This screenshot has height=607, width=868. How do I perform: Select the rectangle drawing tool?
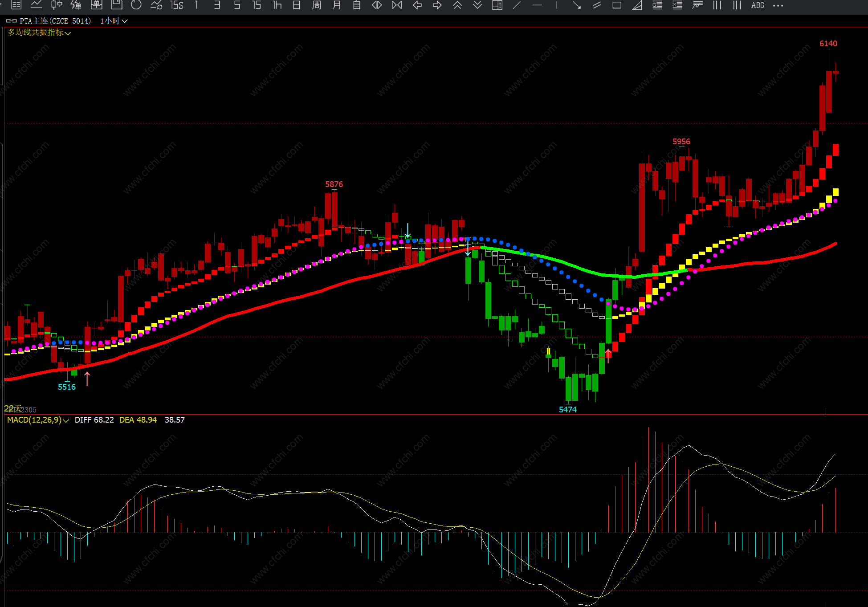(x=617, y=5)
